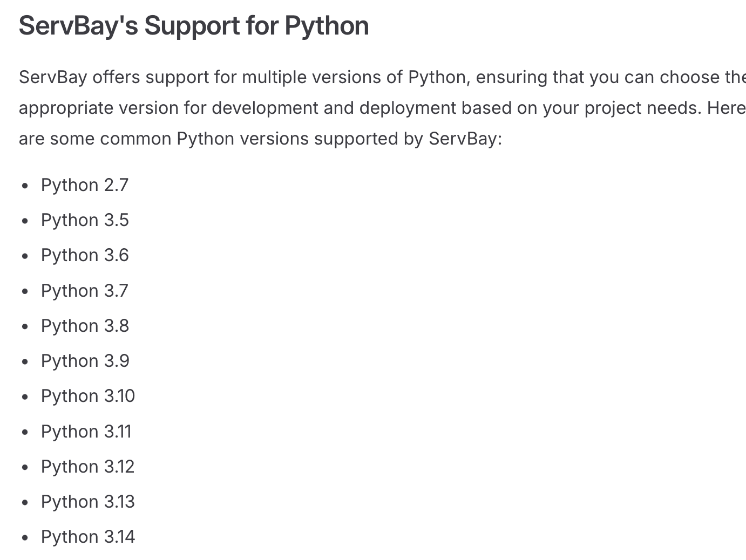Screen dimensions: 746x560
Task: Select Python 3.11 in the list
Action: [86, 432]
